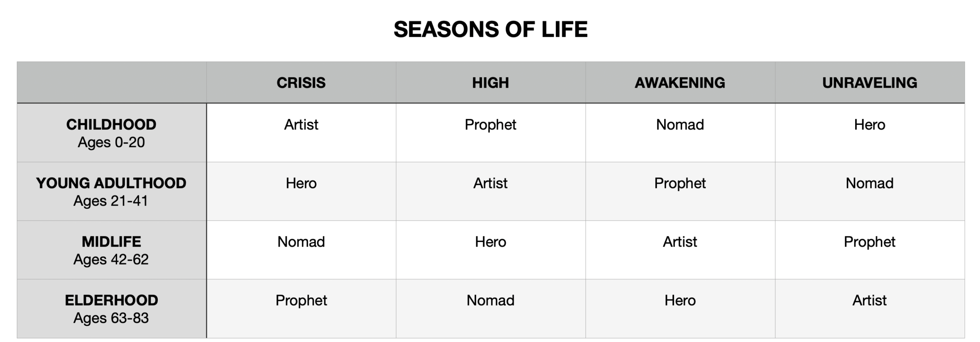Select Hero cell in Young Adulthood row
980x342 pixels.
click(301, 183)
